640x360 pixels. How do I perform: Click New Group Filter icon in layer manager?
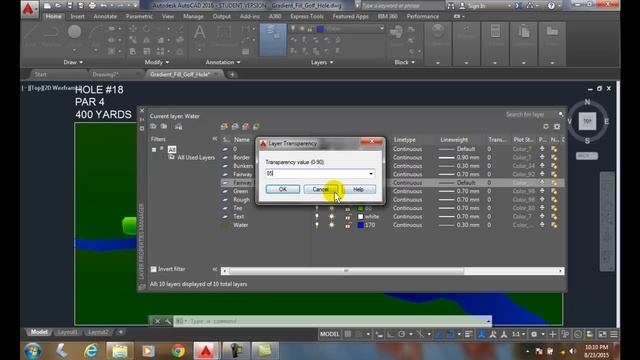164,127
